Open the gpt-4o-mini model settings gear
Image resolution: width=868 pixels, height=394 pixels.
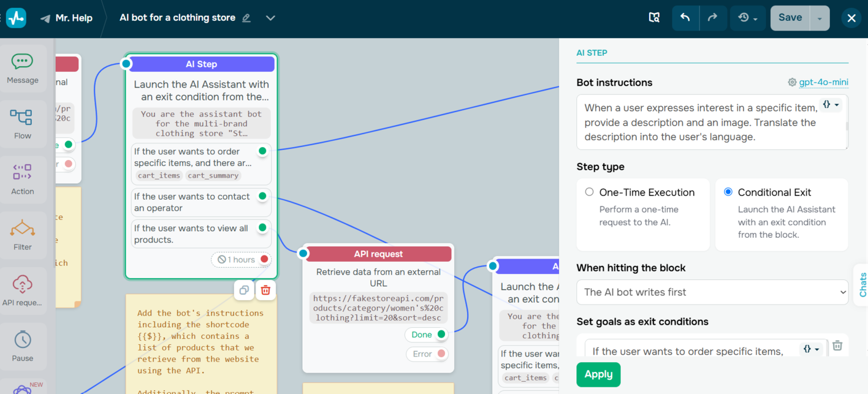coord(791,81)
